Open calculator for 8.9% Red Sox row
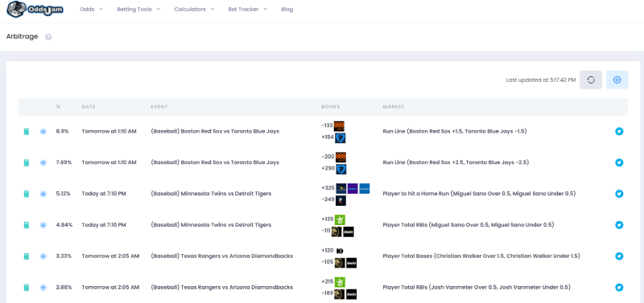 click(x=27, y=132)
